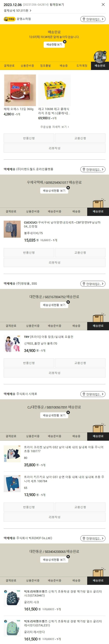View 배송현황 보기 in yellow banner
Image resolution: width=109 pixels, height=644 pixels.
pos(54,44)
